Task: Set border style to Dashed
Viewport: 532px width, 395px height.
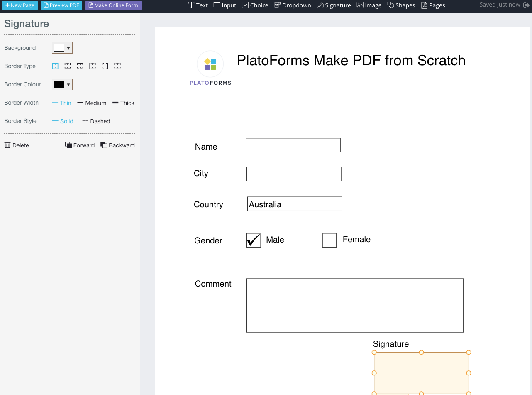Action: (96, 121)
